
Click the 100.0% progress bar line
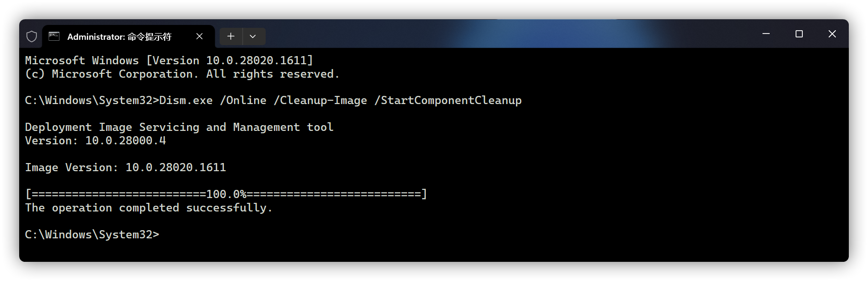(226, 194)
